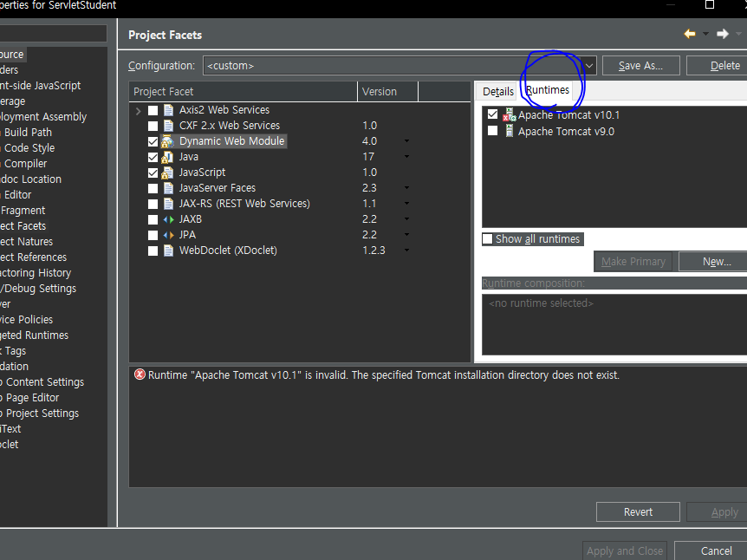Select Content Settings in sidebar

44,381
